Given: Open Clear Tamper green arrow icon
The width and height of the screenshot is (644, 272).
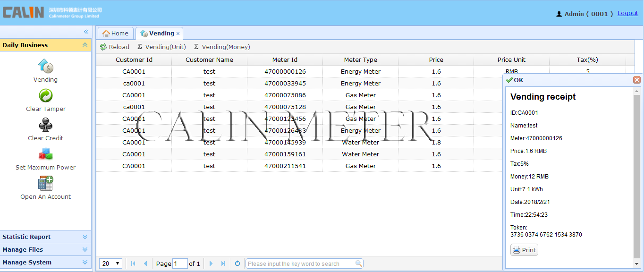Looking at the screenshot, I should pos(45,95).
